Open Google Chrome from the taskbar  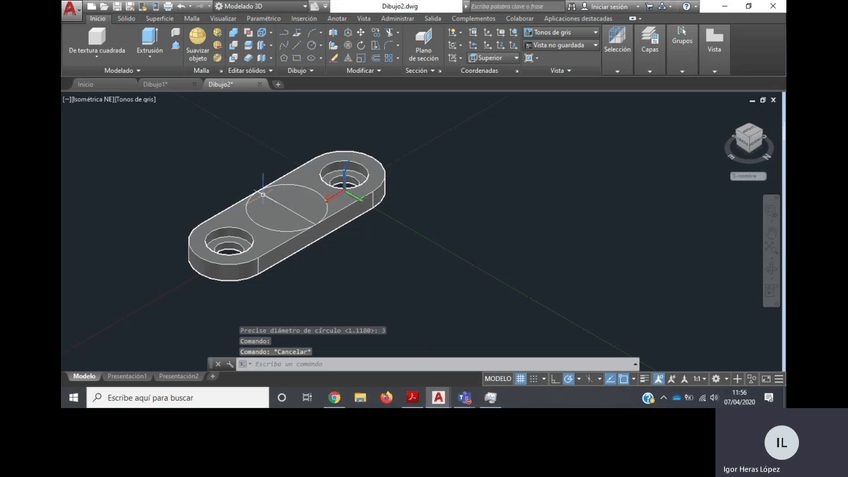point(334,397)
